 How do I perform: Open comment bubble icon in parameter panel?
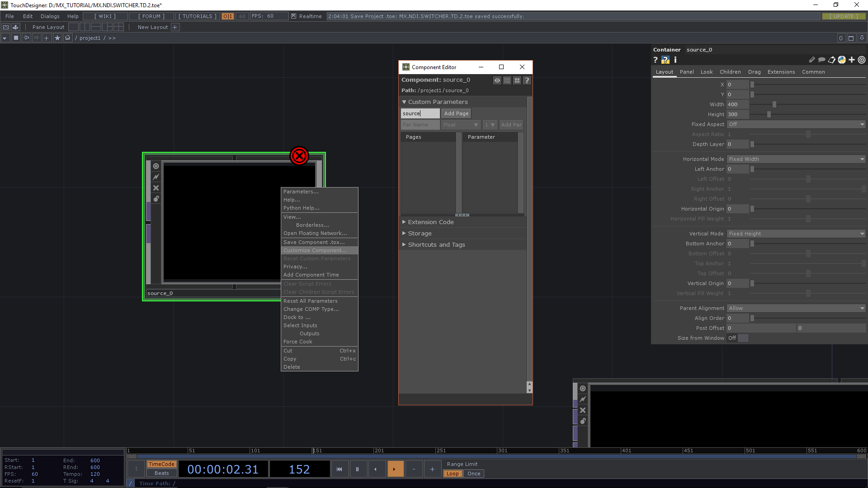[x=822, y=60]
